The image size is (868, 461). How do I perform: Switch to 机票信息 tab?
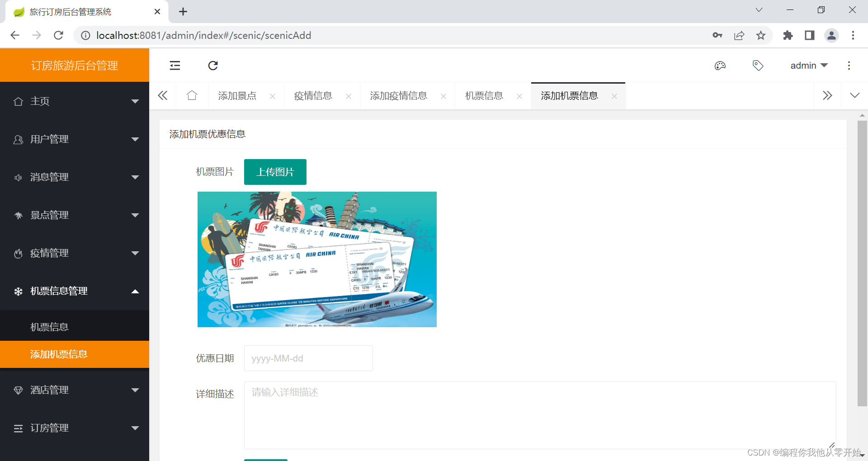484,96
